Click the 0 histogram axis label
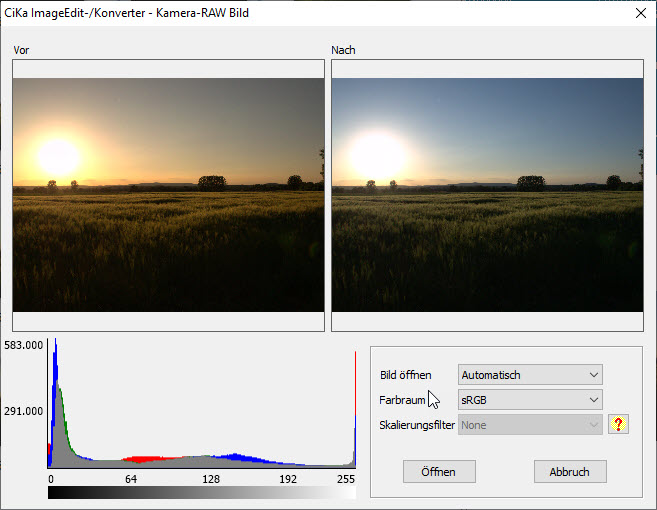The height and width of the screenshot is (510, 657). tap(51, 479)
